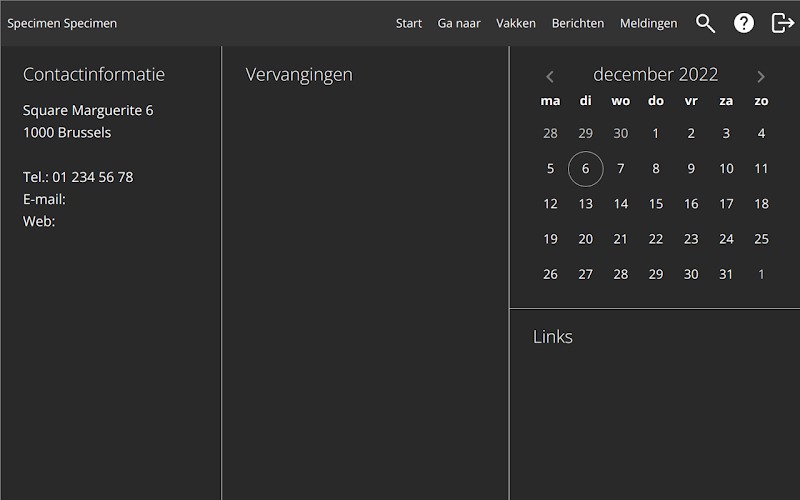The width and height of the screenshot is (800, 500).
Task: Click the december 2022 month title
Action: pyautogui.click(x=656, y=74)
